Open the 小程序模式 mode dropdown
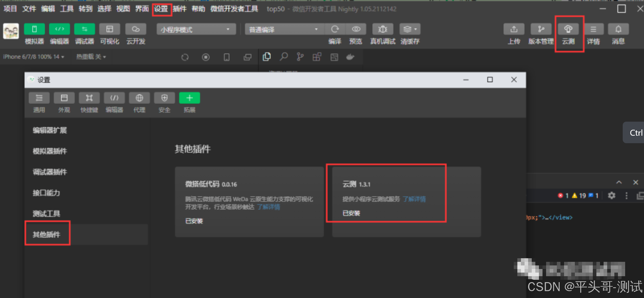Screen dimensions: 644x298 point(196,29)
